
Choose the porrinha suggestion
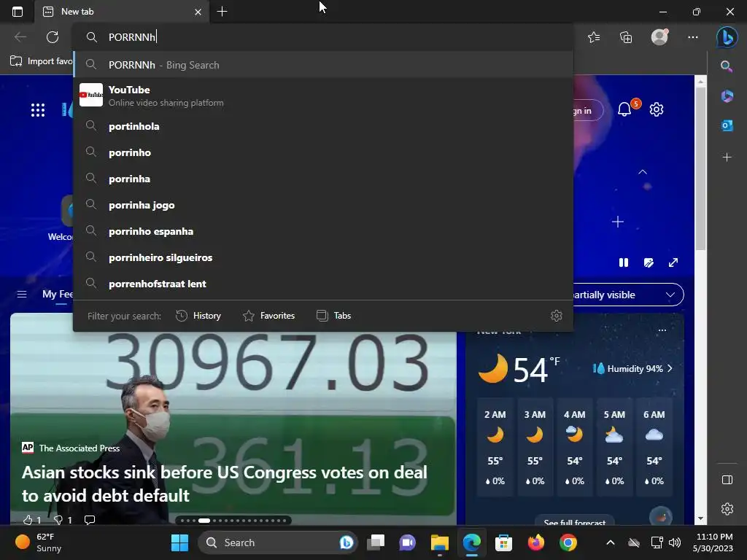coord(323,179)
